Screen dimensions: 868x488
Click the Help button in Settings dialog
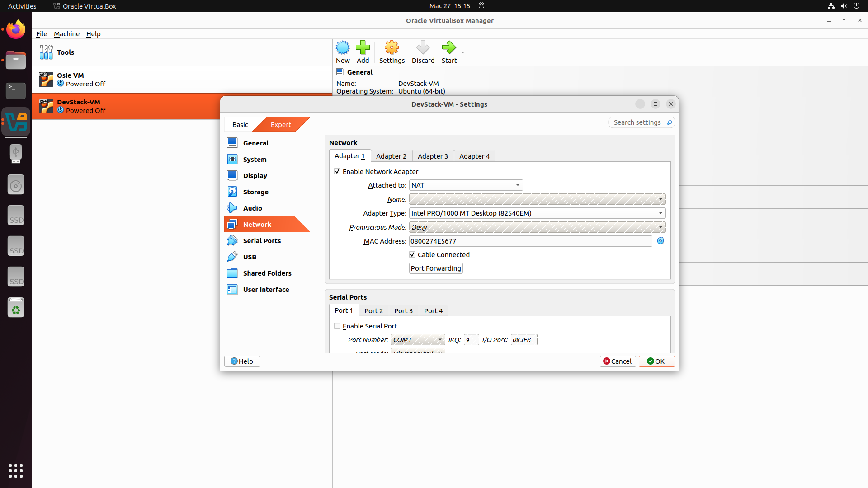(x=242, y=361)
